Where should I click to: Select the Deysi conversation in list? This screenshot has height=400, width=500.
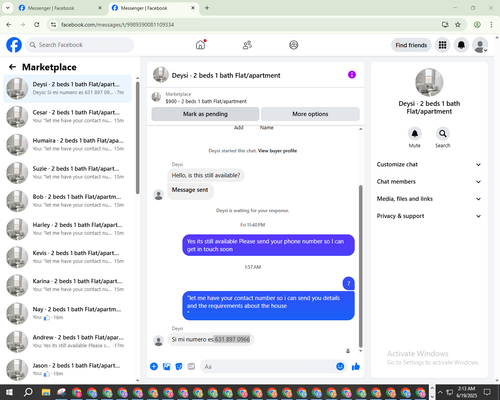pos(68,89)
